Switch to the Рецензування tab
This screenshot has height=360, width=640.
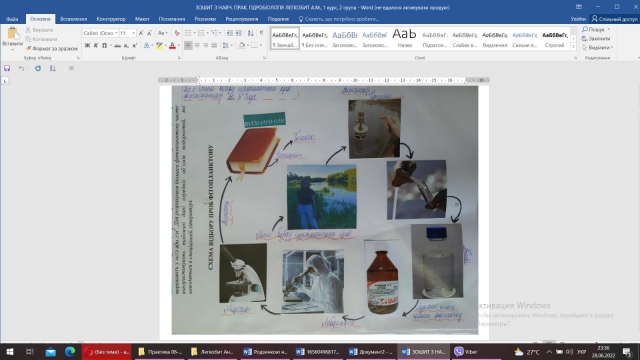click(x=242, y=19)
